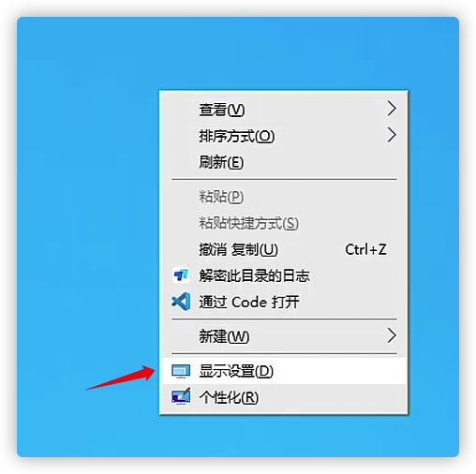476x474 pixels.
Task: Open the 查看(V) submenu
Action: [284, 110]
